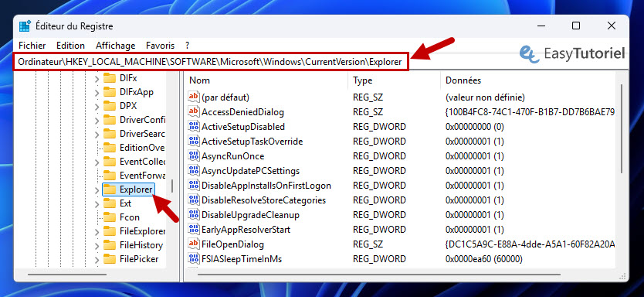Screen dimensions: 644x297
Task: Click the DisableAppInstallsOnFirstLogon DWORD icon
Action: coord(194,185)
